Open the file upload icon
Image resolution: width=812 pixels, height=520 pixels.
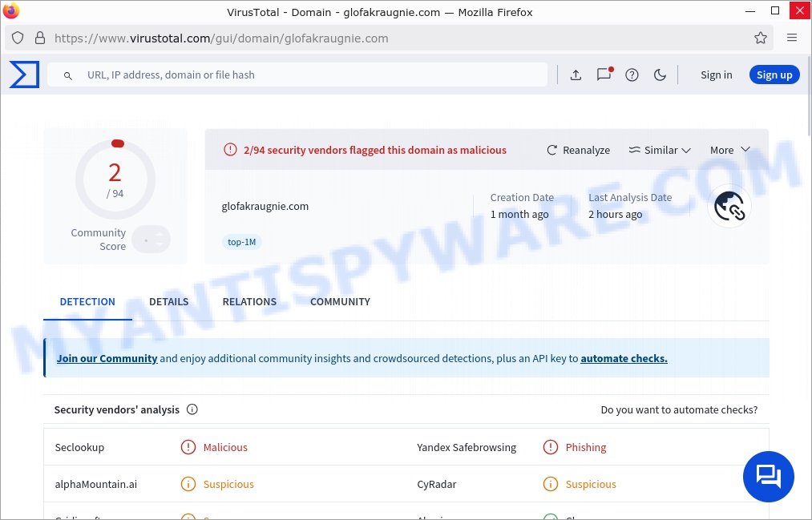pyautogui.click(x=576, y=75)
